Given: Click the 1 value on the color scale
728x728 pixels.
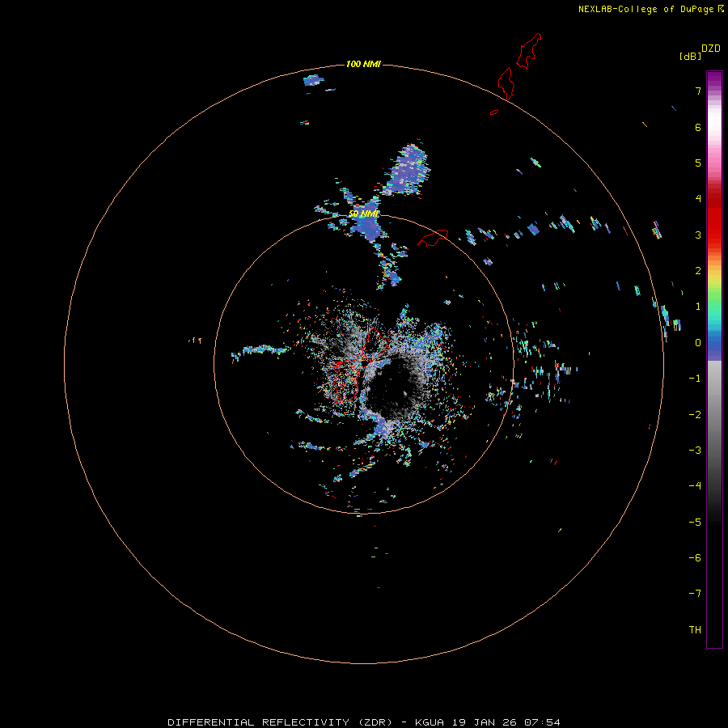Looking at the screenshot, I should click(x=698, y=307).
